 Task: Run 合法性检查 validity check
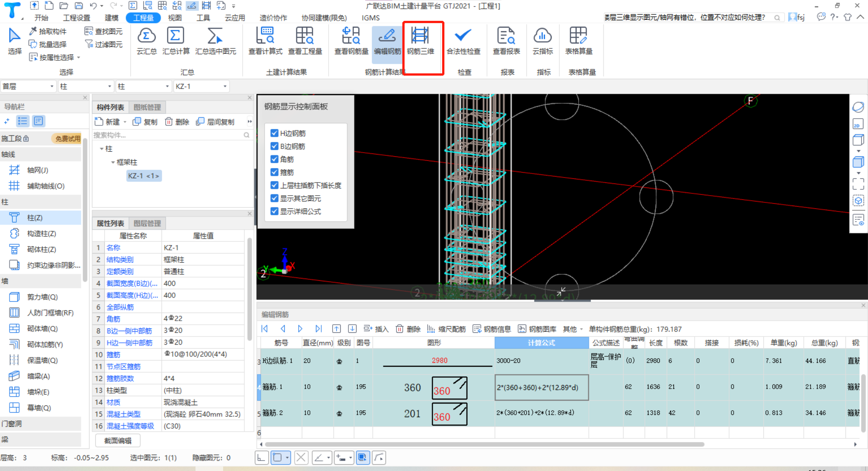point(463,41)
